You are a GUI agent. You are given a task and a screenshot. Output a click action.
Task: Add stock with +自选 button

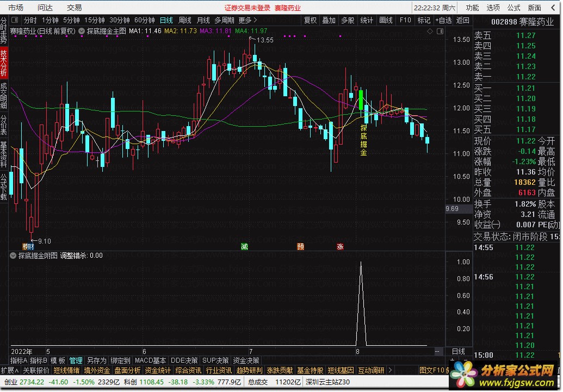443,21
